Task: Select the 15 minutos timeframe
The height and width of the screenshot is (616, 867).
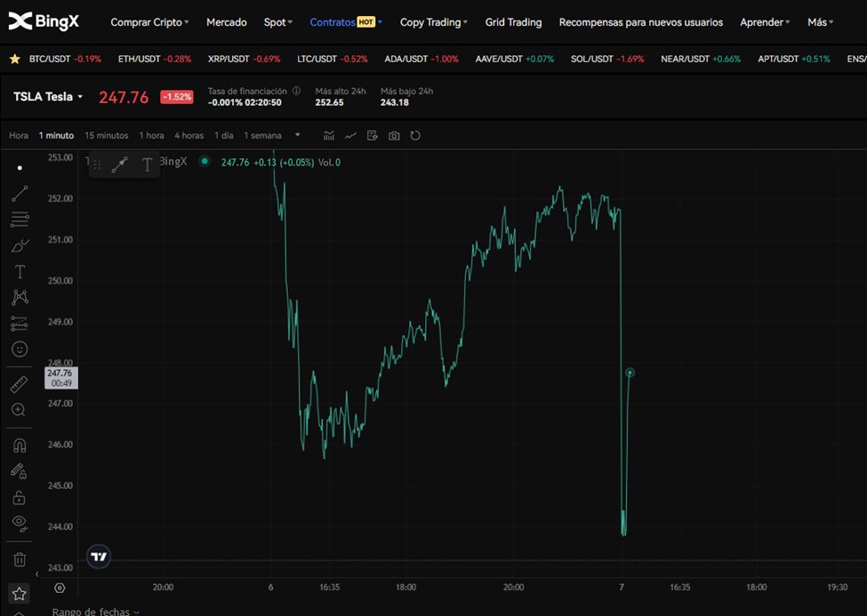Action: (106, 135)
